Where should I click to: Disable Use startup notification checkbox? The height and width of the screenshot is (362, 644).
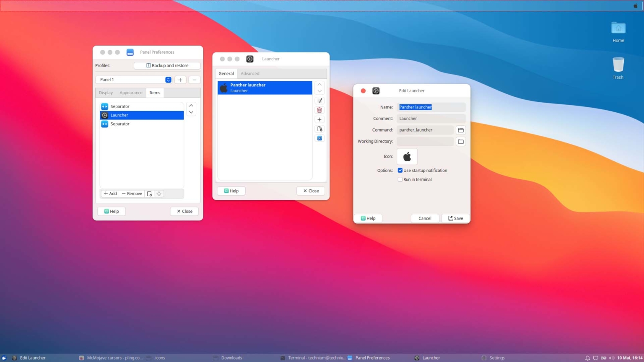coord(400,171)
